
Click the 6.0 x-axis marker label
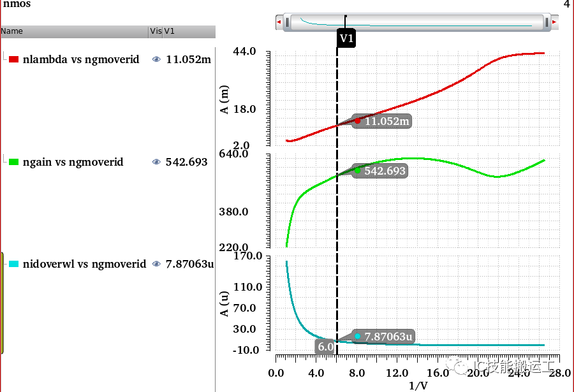(325, 347)
